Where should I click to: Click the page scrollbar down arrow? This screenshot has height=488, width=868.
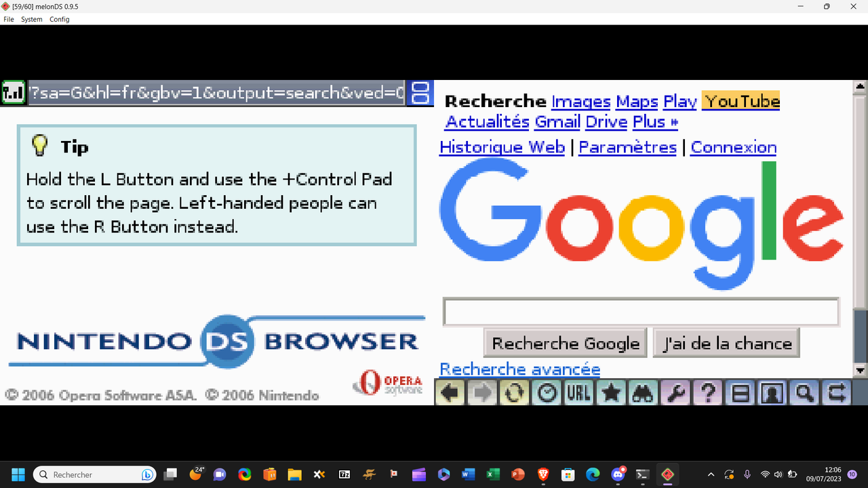(860, 370)
